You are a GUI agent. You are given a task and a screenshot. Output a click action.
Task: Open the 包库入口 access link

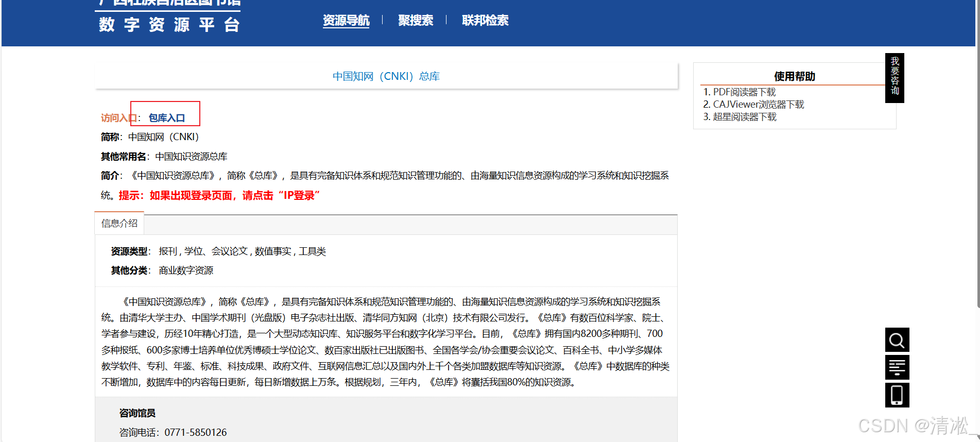point(166,118)
